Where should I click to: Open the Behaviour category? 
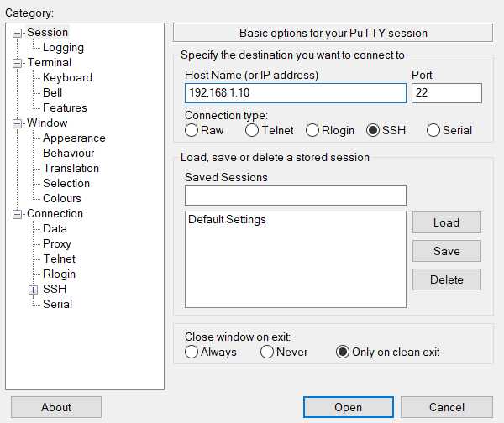pos(69,154)
